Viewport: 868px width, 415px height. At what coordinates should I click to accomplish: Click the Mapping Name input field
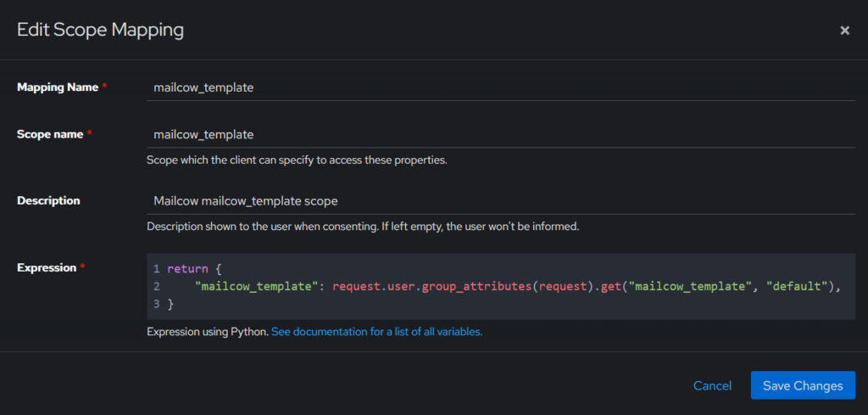pyautogui.click(x=501, y=87)
